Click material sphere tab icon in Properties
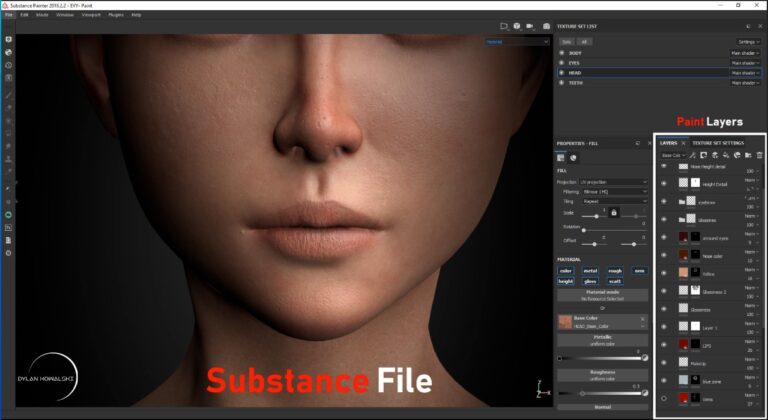Viewport: 768px width, 420px height. coord(573,157)
